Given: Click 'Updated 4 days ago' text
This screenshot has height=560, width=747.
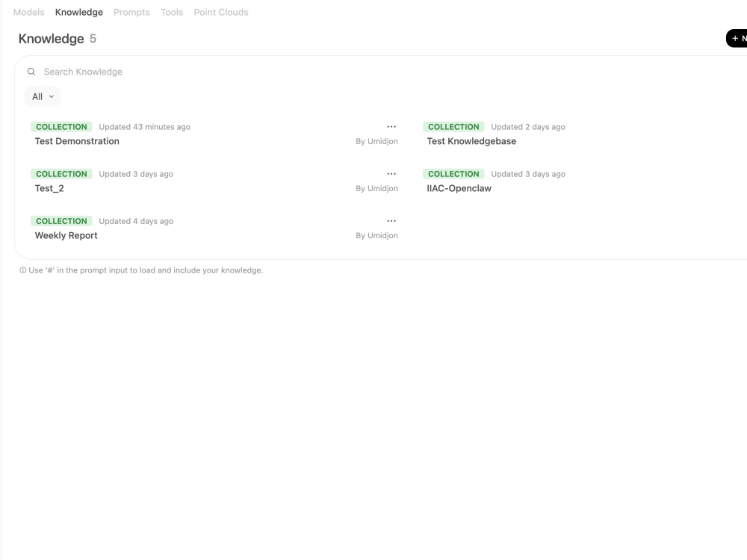Looking at the screenshot, I should tap(136, 221).
